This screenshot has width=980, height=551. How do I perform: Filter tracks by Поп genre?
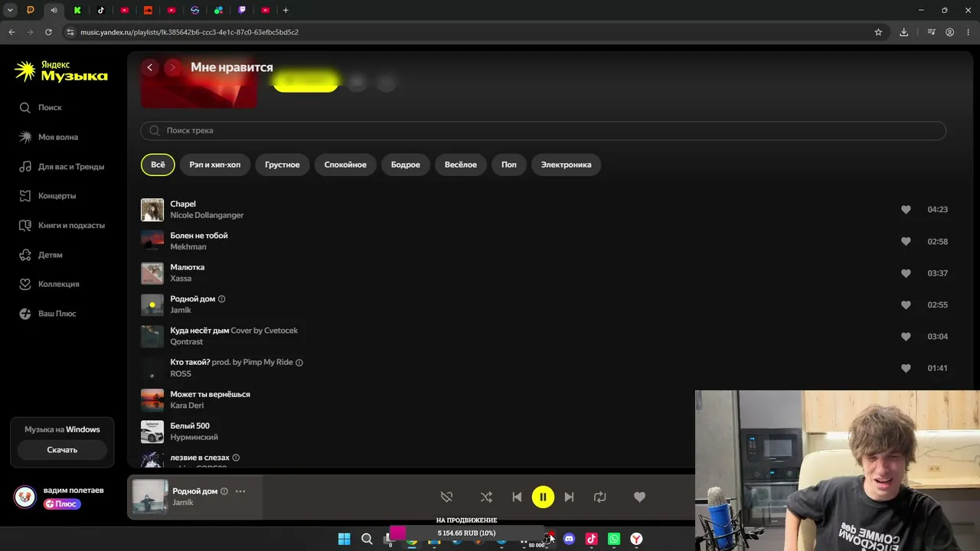[x=509, y=165]
